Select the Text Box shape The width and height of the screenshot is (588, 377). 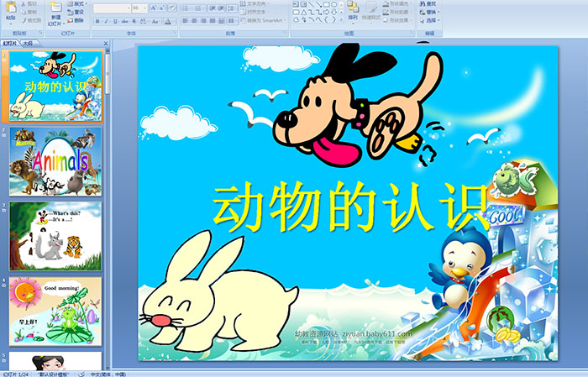click(296, 4)
